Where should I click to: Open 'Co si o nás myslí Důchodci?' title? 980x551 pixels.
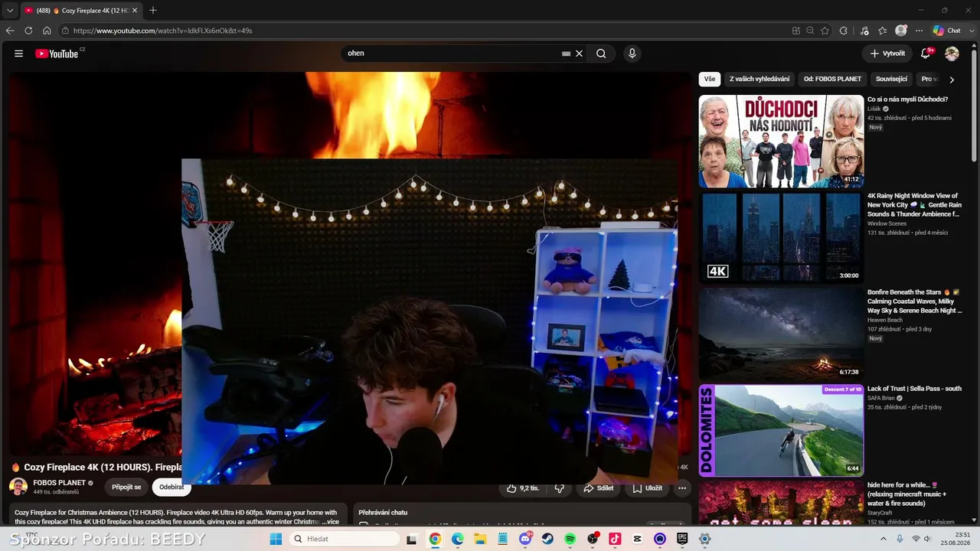907,99
